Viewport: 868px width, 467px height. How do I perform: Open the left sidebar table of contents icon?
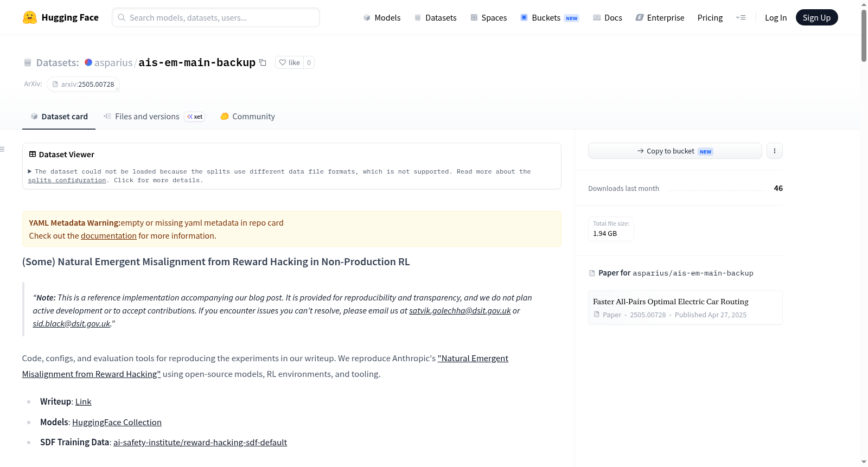(2, 149)
